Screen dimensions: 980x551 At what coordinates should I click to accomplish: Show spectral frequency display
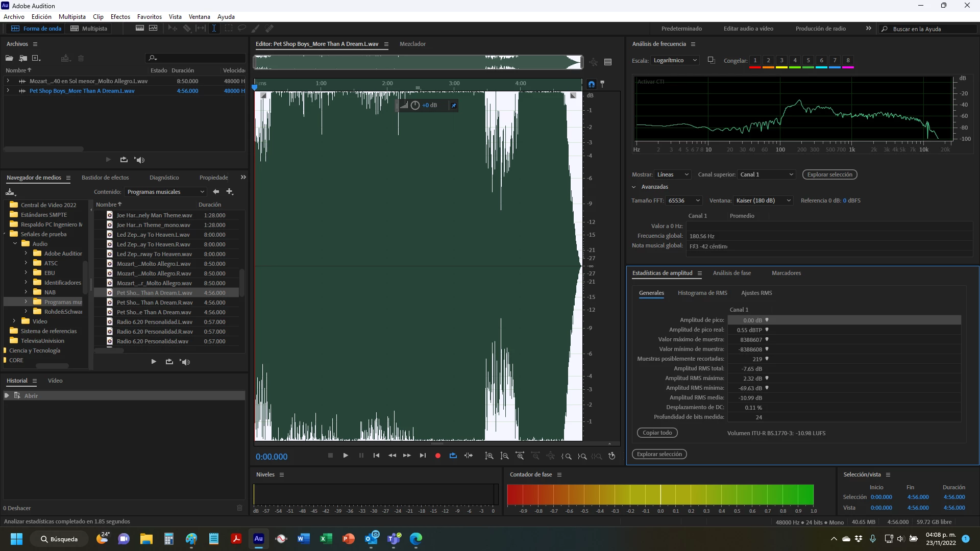(x=139, y=29)
